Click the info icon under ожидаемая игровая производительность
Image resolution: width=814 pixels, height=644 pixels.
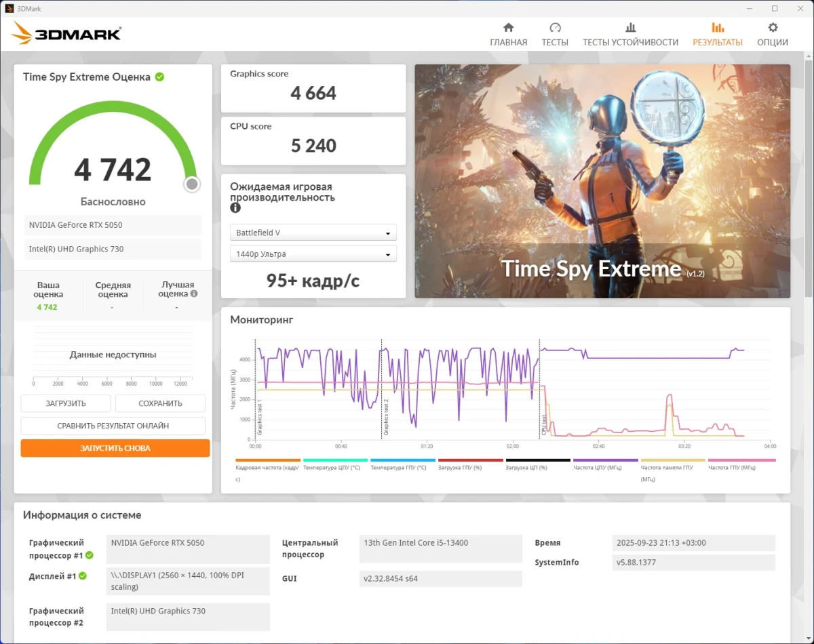click(235, 208)
